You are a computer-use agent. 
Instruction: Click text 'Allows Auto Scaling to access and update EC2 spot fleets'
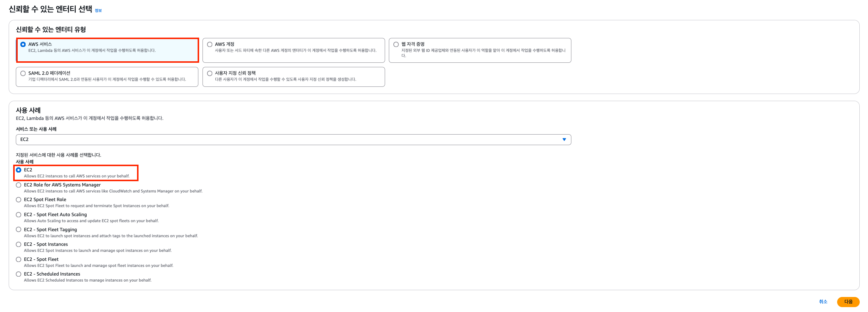[x=77, y=221]
